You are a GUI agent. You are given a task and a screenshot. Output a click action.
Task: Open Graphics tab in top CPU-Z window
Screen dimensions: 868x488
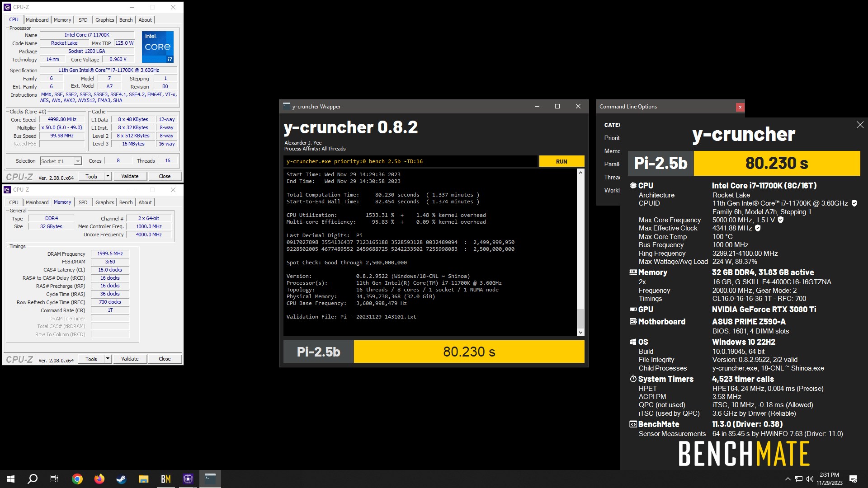point(105,20)
